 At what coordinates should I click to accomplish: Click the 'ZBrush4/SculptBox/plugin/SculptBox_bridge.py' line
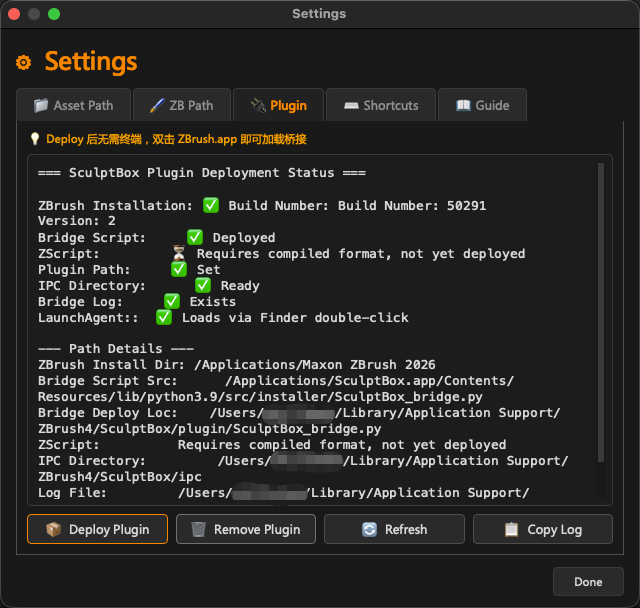(x=210, y=428)
